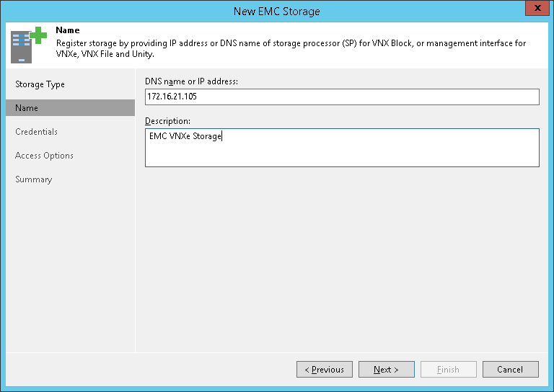Select the Name step in sidebar
The width and height of the screenshot is (554, 392).
[x=27, y=108]
